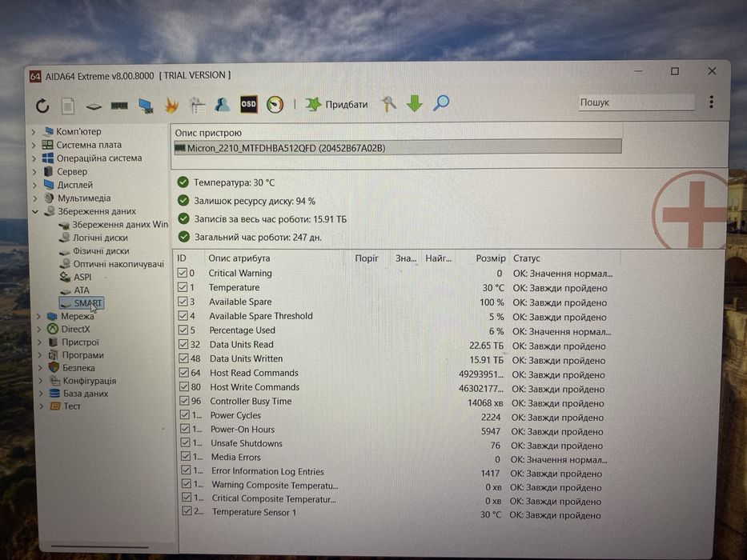The width and height of the screenshot is (747, 560).
Task: Select Логічні диски in the tree
Action: point(100,238)
